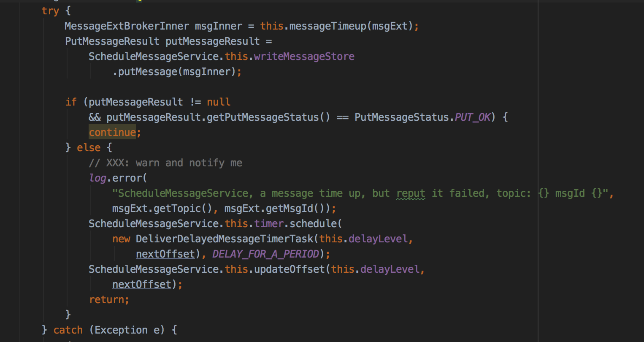Click the return keyword
644x342 pixels.
(x=106, y=300)
